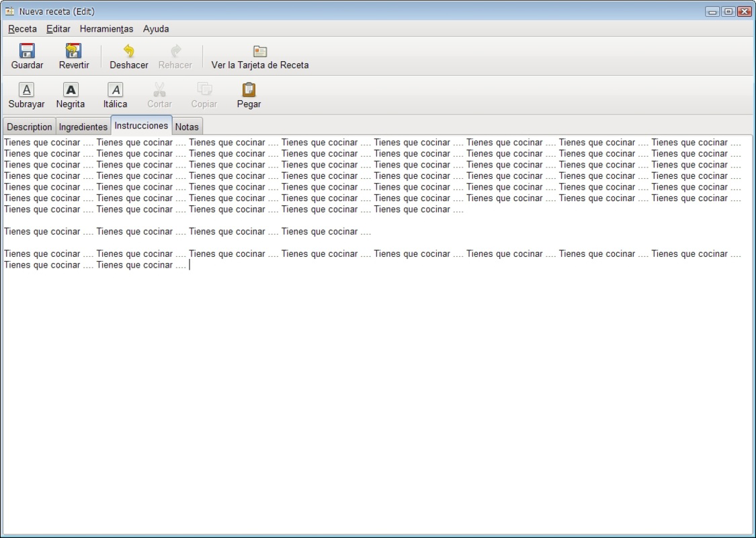Close the Nueva receta window
The width and height of the screenshot is (756, 538).
(x=745, y=11)
